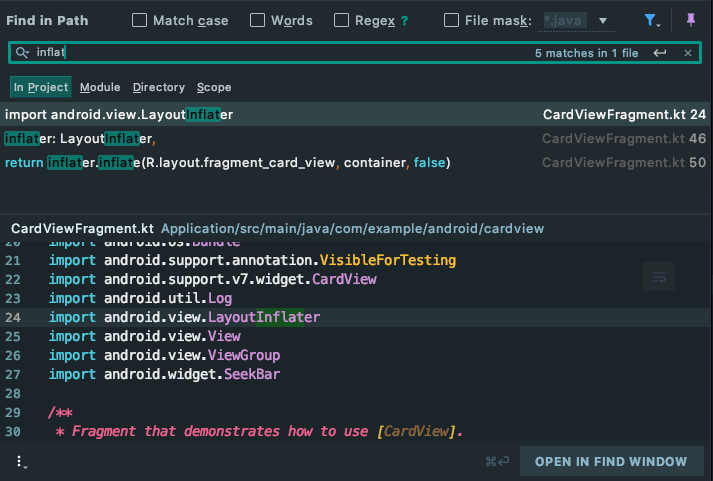Click the Application/src/main/java path link
Viewport: 713px width, 481px height.
pos(352,229)
